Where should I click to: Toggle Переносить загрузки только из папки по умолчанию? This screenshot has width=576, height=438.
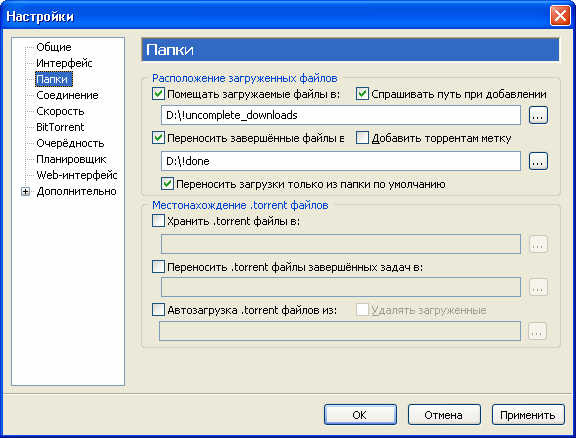[x=168, y=184]
